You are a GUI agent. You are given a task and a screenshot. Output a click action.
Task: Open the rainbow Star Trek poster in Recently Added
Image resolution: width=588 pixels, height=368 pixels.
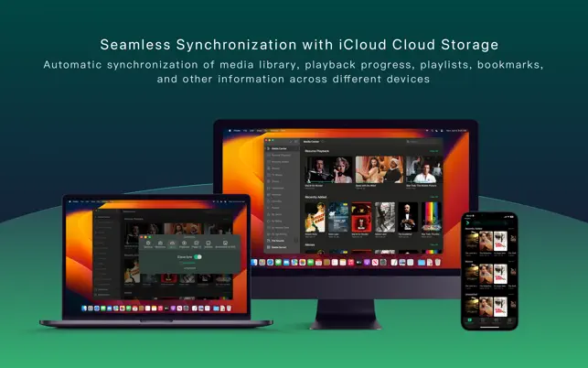[x=432, y=218]
